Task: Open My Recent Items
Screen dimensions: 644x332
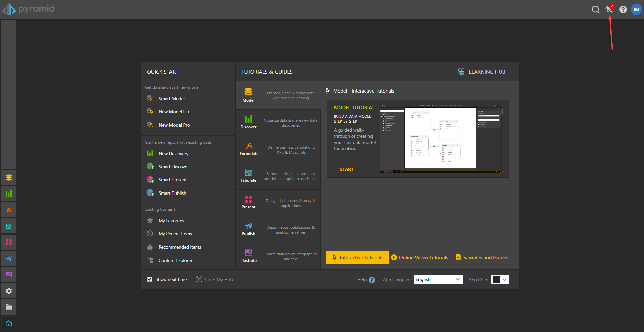Action: (x=175, y=234)
